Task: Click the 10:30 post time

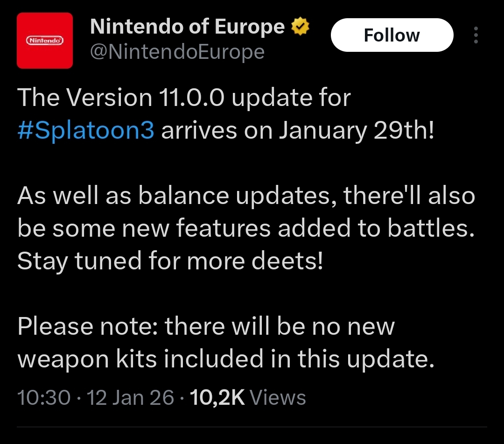Action: pos(43,398)
